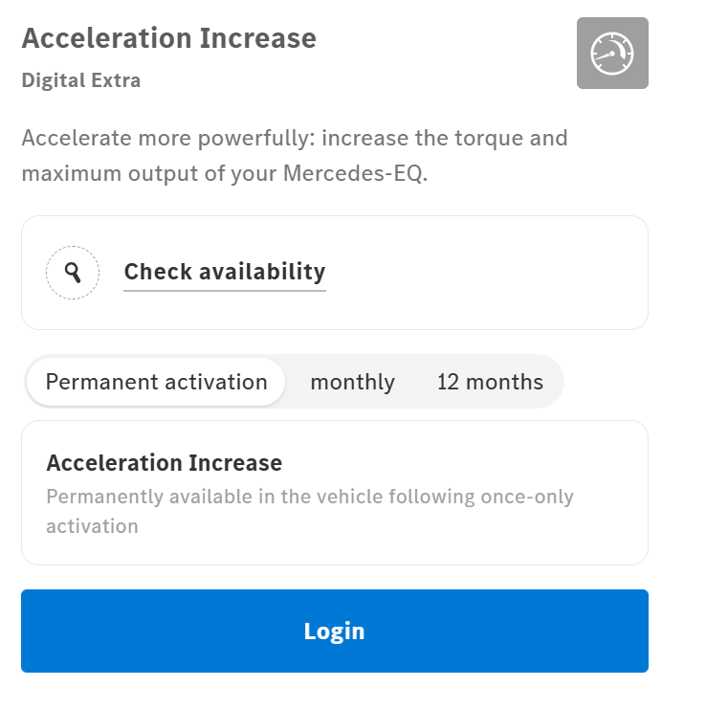Click the main Acceleration Increase page heading
The width and height of the screenshot is (728, 709).
pos(168,38)
